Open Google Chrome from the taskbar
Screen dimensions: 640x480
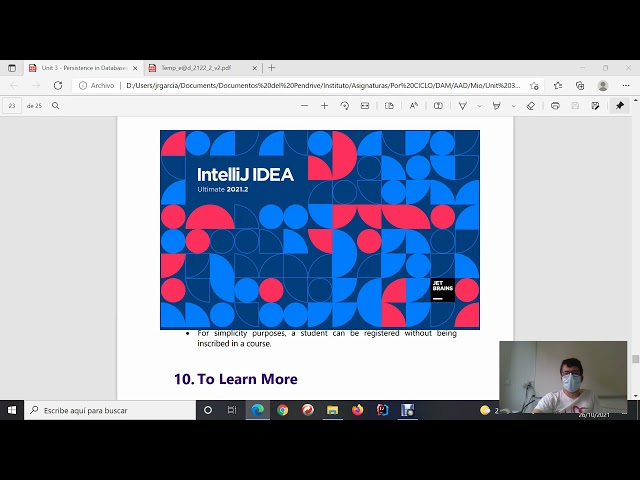click(282, 410)
